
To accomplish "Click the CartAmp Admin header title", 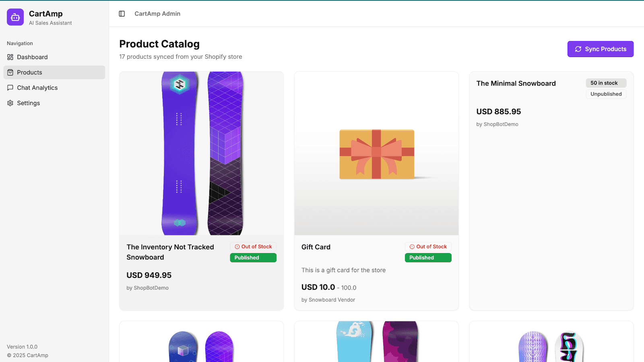I will 157,14.
